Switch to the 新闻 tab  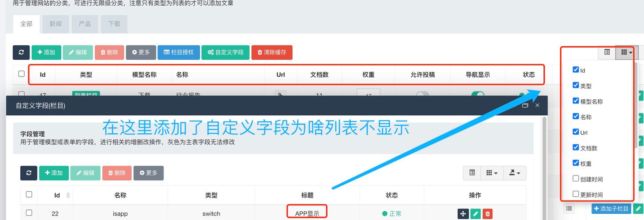pos(56,24)
